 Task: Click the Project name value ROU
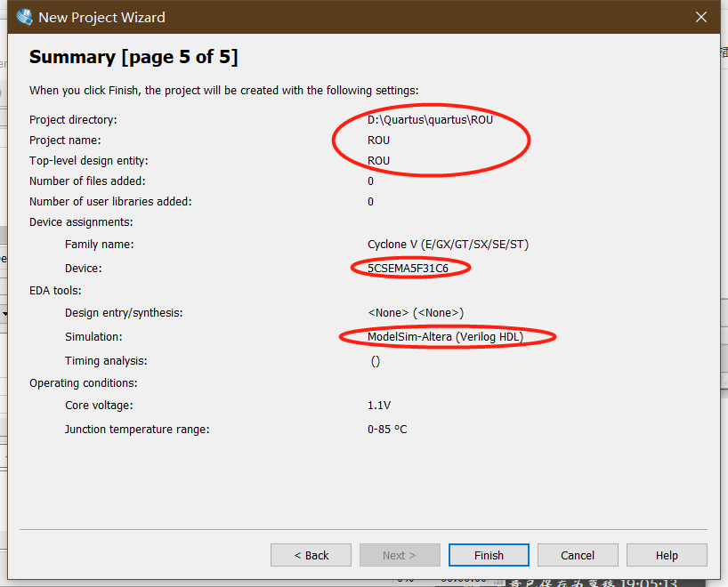point(378,141)
